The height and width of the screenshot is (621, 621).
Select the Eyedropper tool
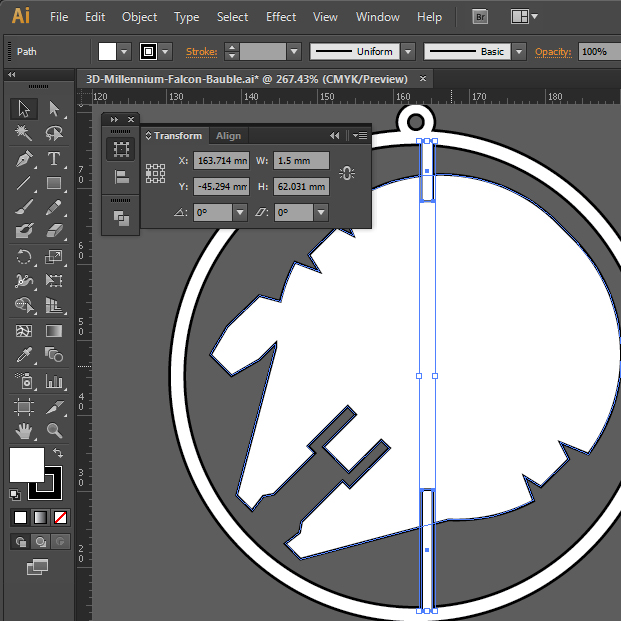[24, 355]
